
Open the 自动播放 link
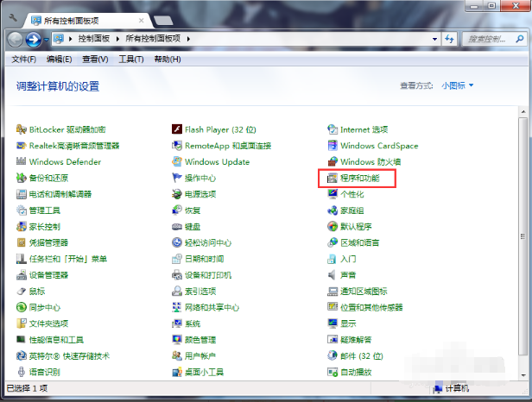tap(356, 372)
